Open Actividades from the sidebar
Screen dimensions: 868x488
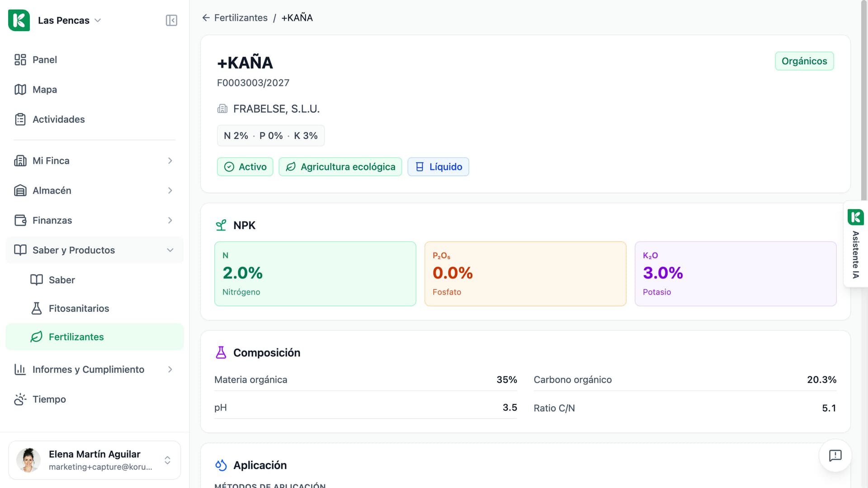point(94,119)
